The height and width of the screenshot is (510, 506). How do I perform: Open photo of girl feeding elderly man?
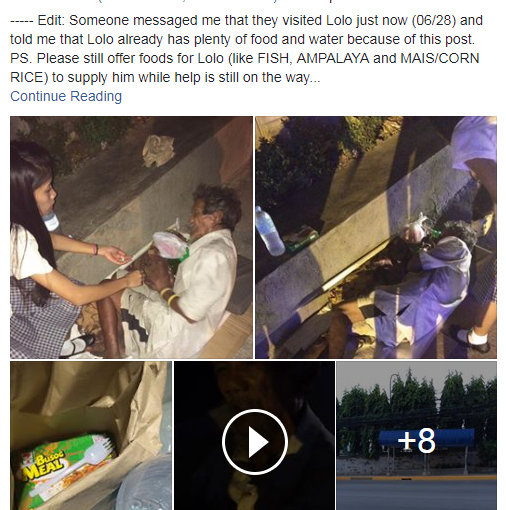[131, 237]
